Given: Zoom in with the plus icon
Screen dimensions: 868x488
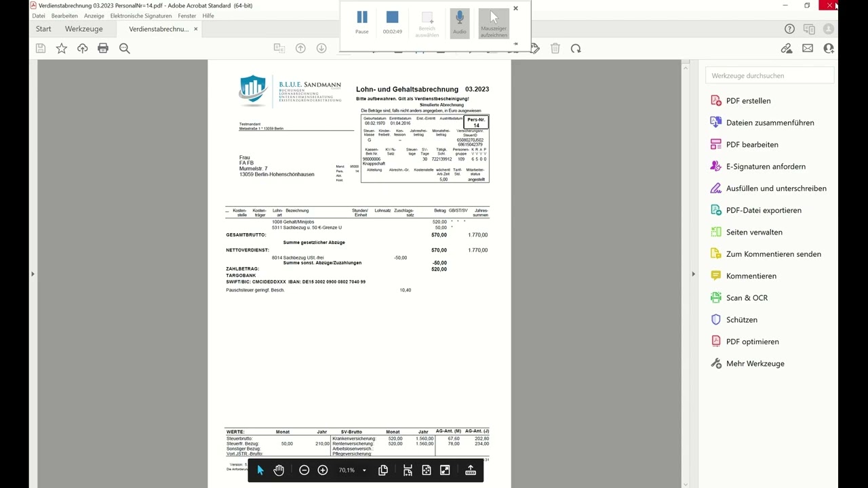Looking at the screenshot, I should tap(323, 470).
